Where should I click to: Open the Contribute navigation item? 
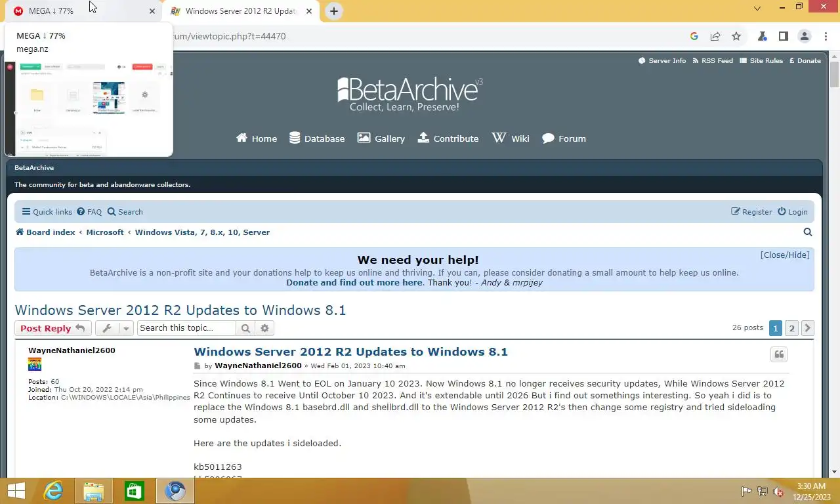(x=448, y=138)
